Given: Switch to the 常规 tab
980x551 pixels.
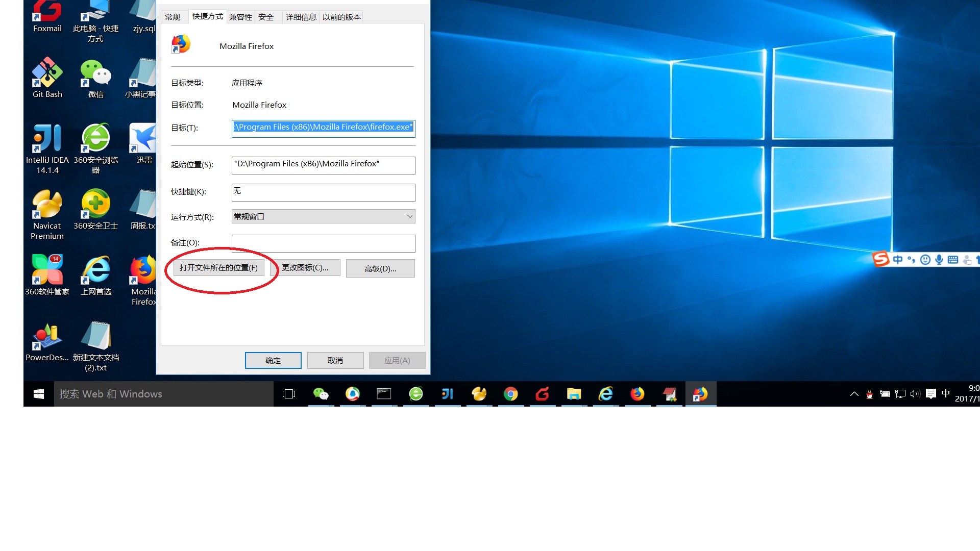Looking at the screenshot, I should [173, 17].
